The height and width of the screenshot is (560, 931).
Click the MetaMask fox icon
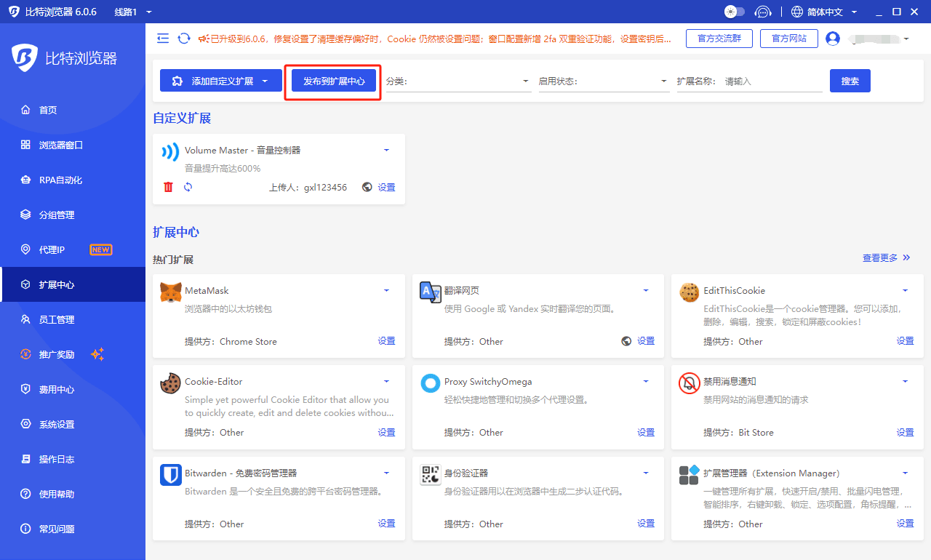171,292
